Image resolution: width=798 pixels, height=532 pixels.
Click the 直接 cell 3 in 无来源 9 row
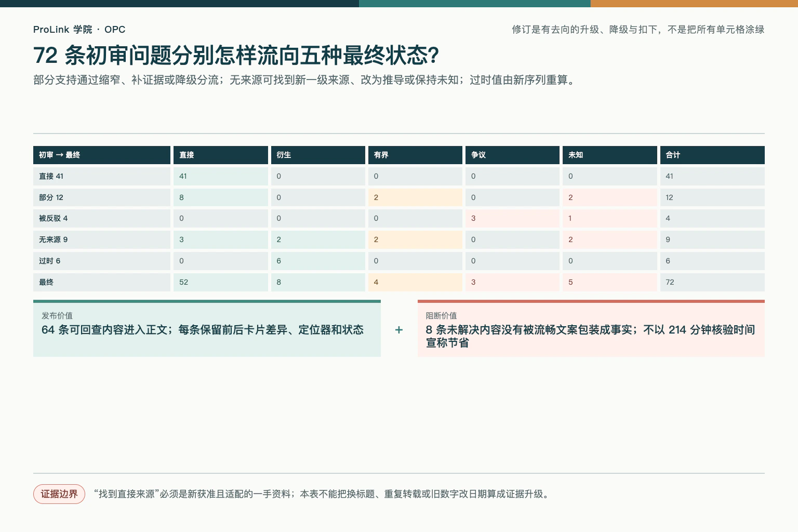(x=220, y=240)
